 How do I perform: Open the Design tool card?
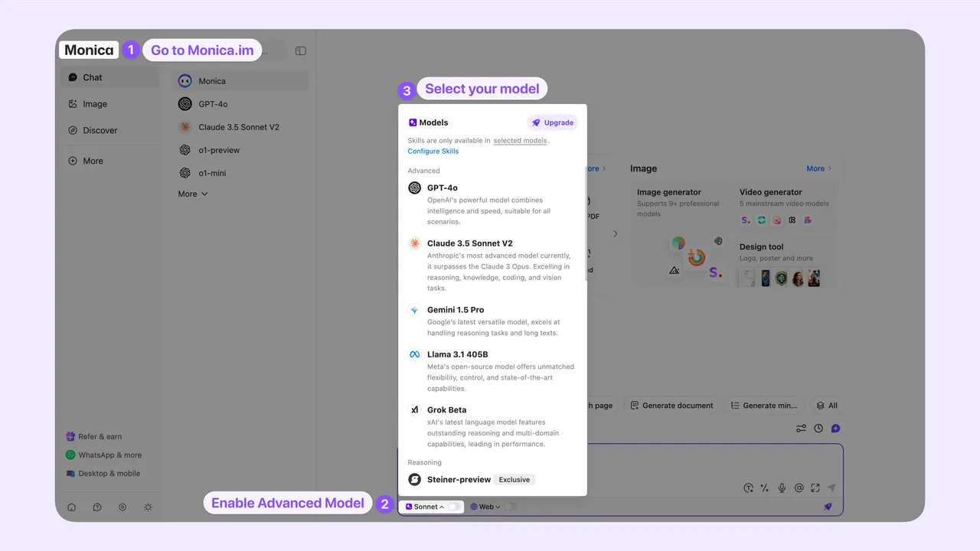tap(786, 262)
